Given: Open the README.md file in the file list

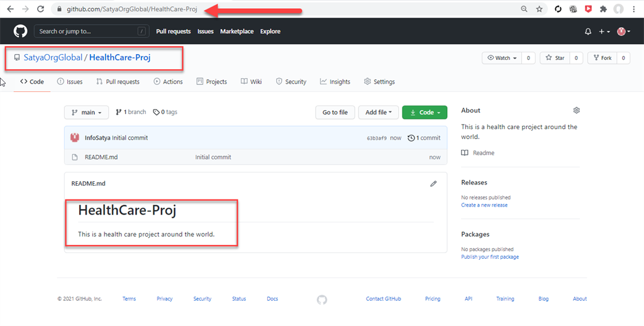Looking at the screenshot, I should coord(101,157).
